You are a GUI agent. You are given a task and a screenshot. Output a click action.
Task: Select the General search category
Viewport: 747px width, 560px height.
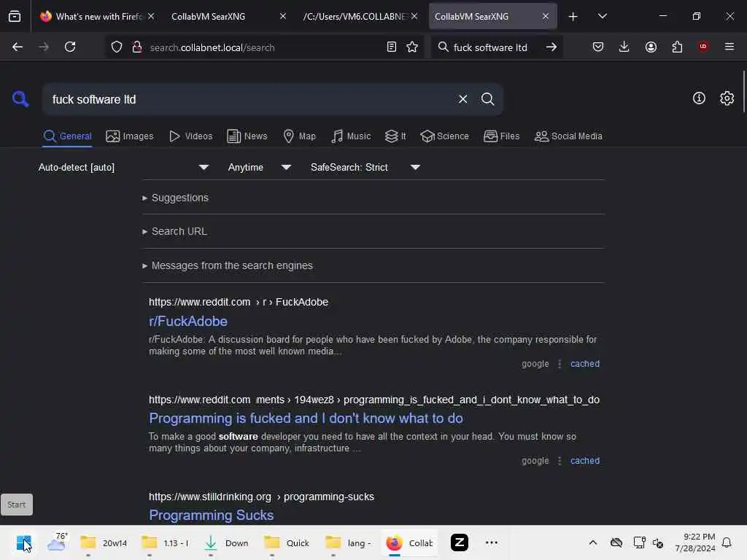coord(67,136)
